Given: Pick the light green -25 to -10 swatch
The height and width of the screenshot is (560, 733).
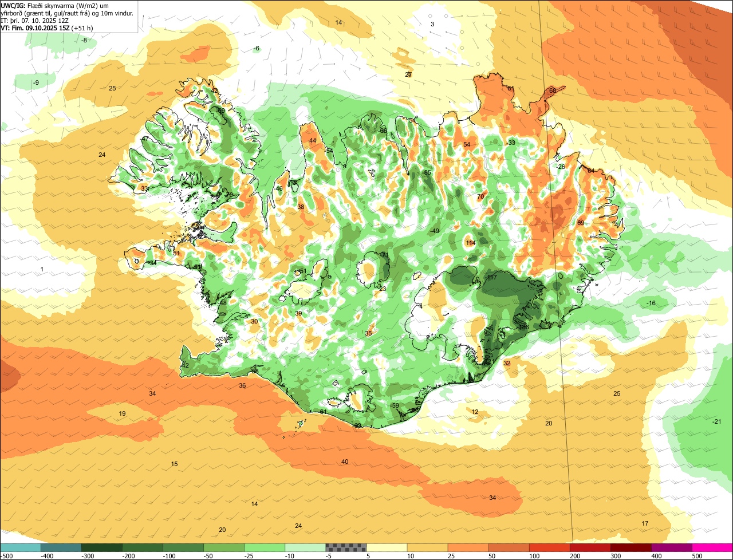Looking at the screenshot, I should point(264,547).
